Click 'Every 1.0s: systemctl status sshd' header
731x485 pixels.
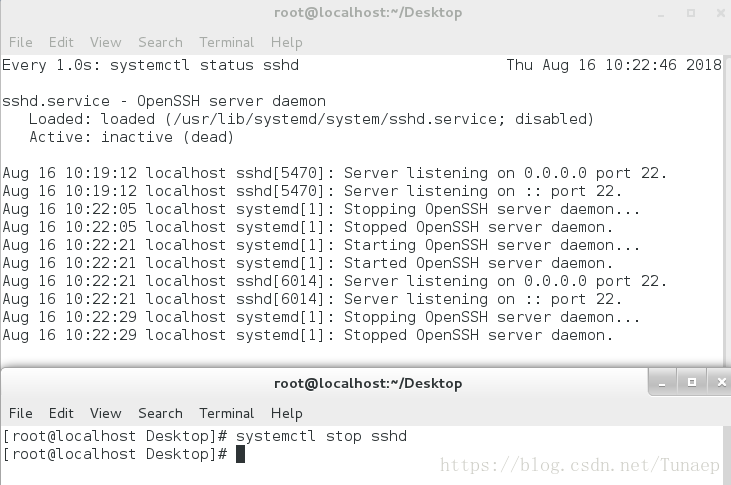pos(151,65)
